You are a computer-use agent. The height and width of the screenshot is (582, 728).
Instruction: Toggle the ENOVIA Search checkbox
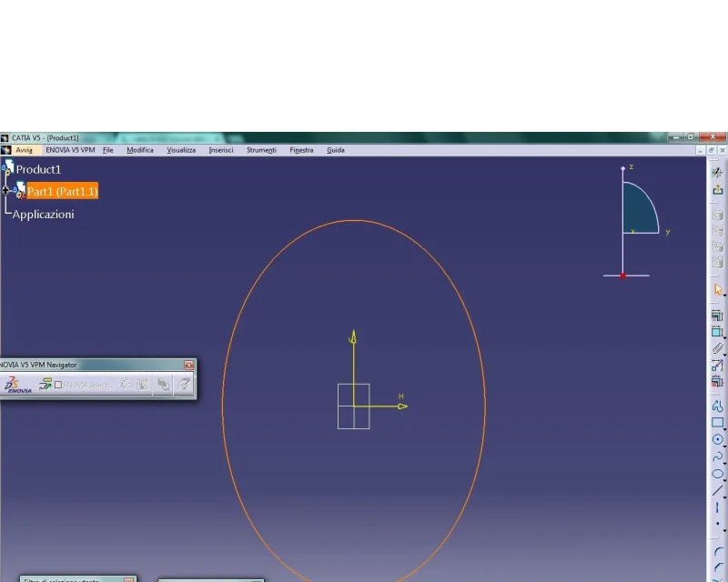[58, 385]
